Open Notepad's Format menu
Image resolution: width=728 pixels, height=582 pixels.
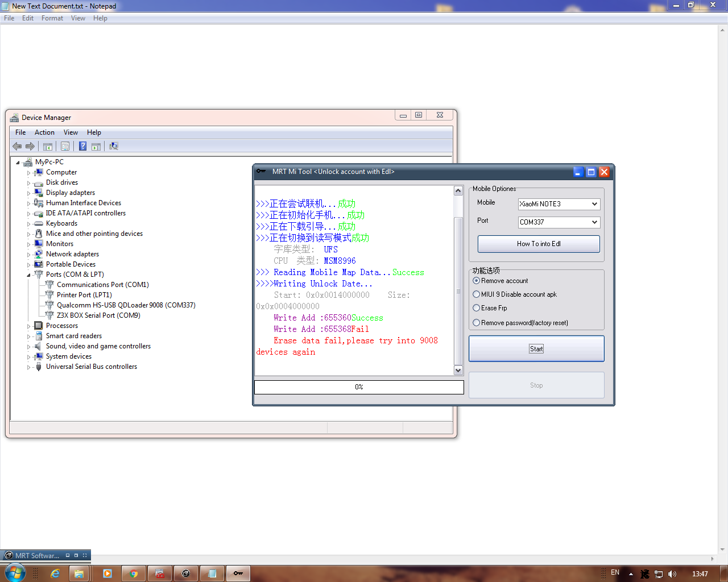(x=52, y=18)
